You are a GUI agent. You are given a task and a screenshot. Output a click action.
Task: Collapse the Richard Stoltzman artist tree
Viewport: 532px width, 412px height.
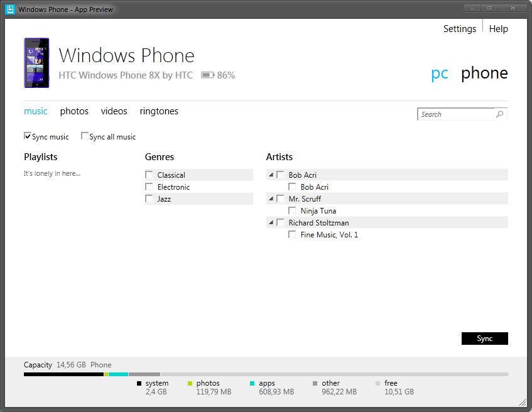click(x=271, y=222)
